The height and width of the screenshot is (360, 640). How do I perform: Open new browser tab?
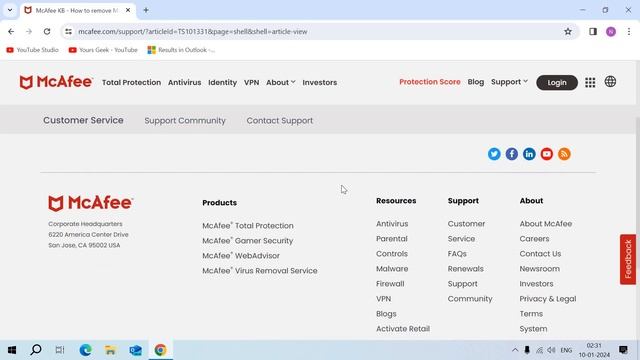(x=146, y=10)
